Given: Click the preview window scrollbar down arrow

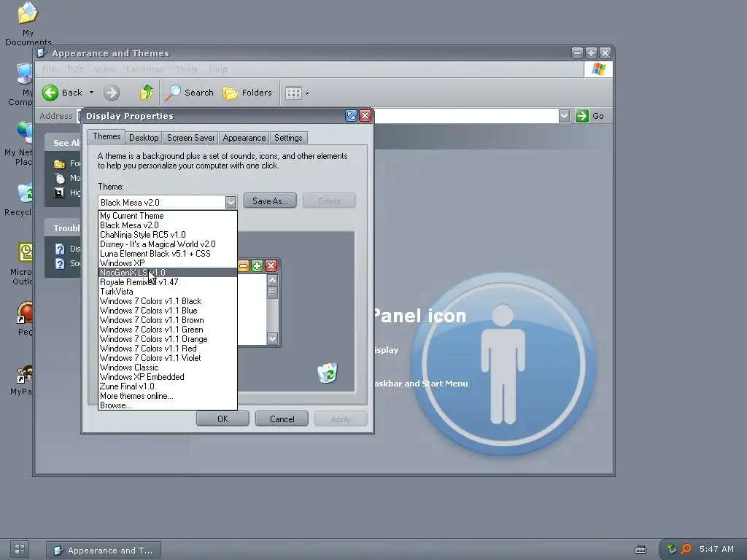Looking at the screenshot, I should (273, 338).
